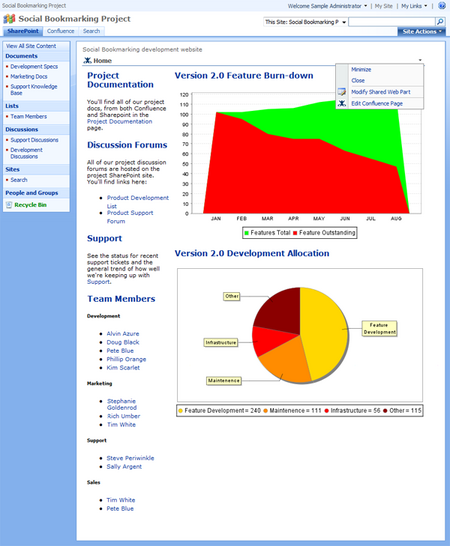Open Support Discussions board
The image size is (450, 546).
point(34,140)
